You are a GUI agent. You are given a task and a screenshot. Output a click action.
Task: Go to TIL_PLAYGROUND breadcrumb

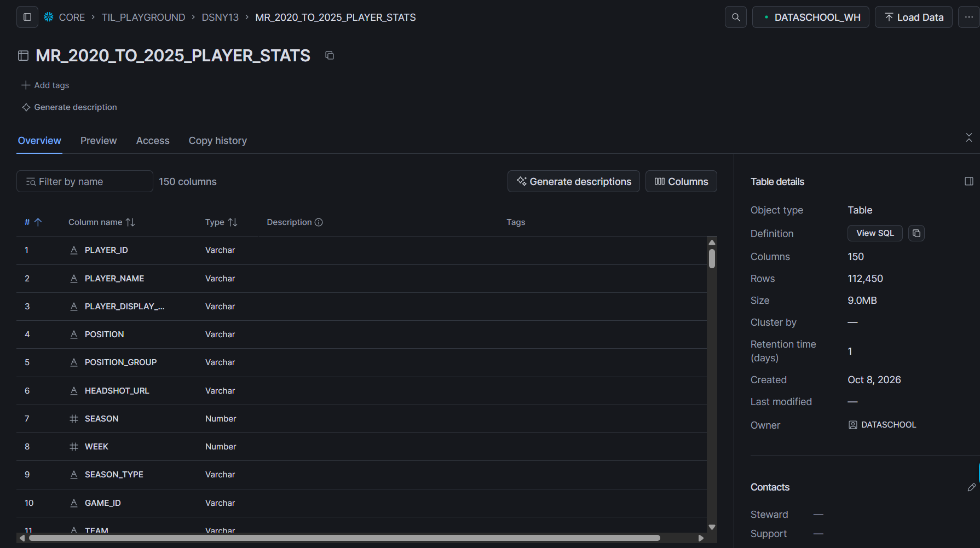tap(143, 17)
